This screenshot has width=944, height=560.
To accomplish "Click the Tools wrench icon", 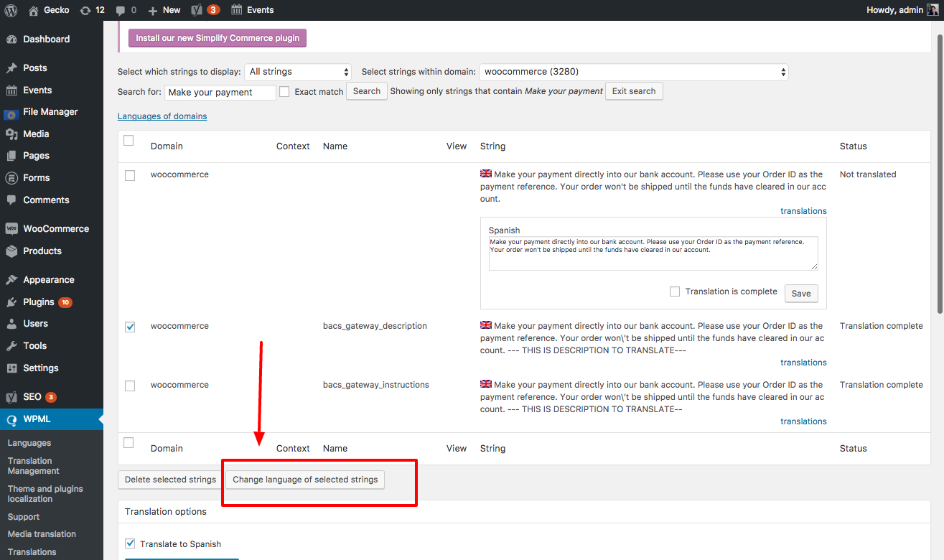I will [x=11, y=346].
